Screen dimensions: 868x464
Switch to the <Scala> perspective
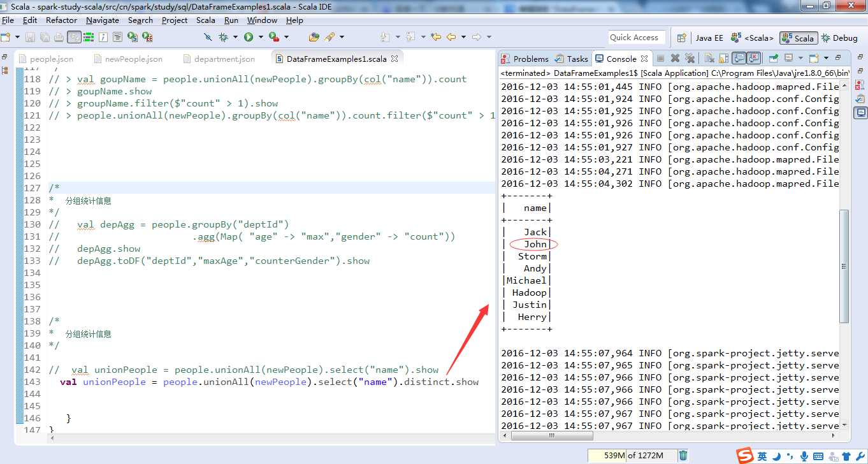click(x=752, y=38)
